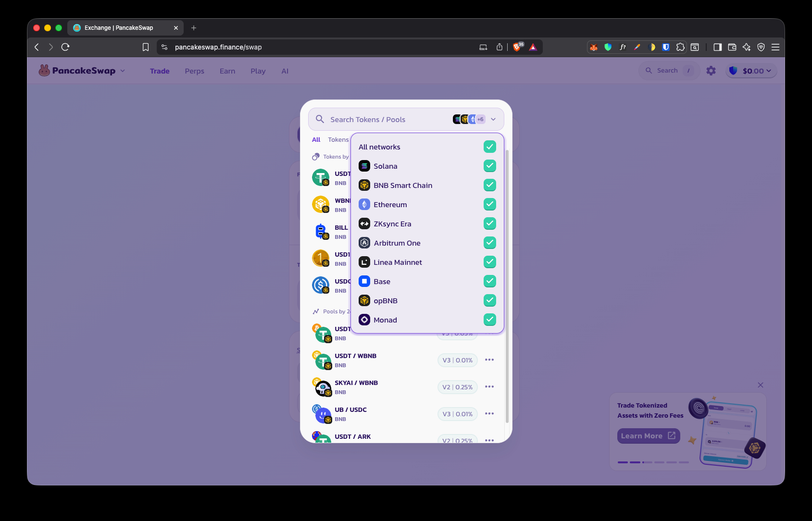Open options for UB / USDC pool

489,413
